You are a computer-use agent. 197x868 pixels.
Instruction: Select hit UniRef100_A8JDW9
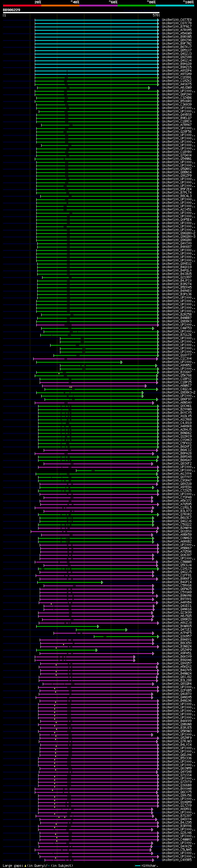(x=177, y=88)
